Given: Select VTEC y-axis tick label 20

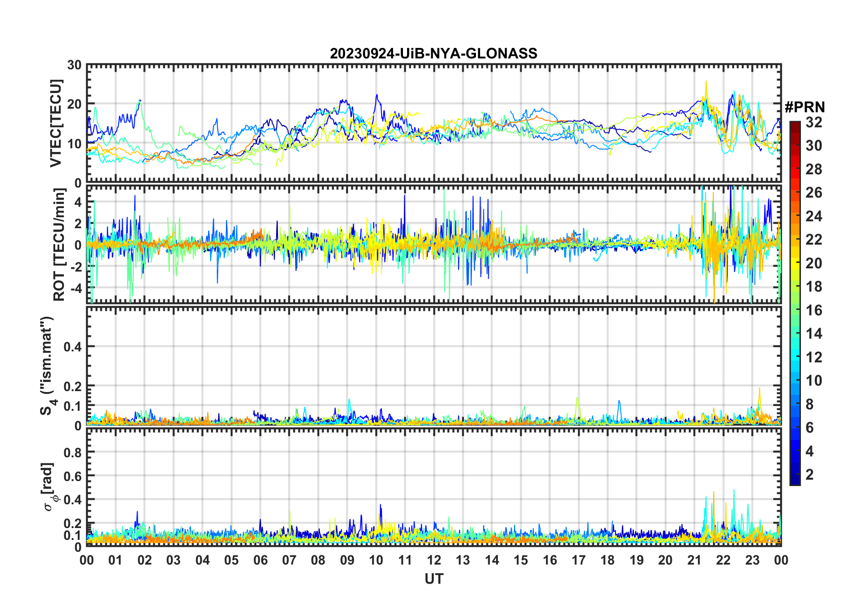Looking at the screenshot, I should pos(74,105).
